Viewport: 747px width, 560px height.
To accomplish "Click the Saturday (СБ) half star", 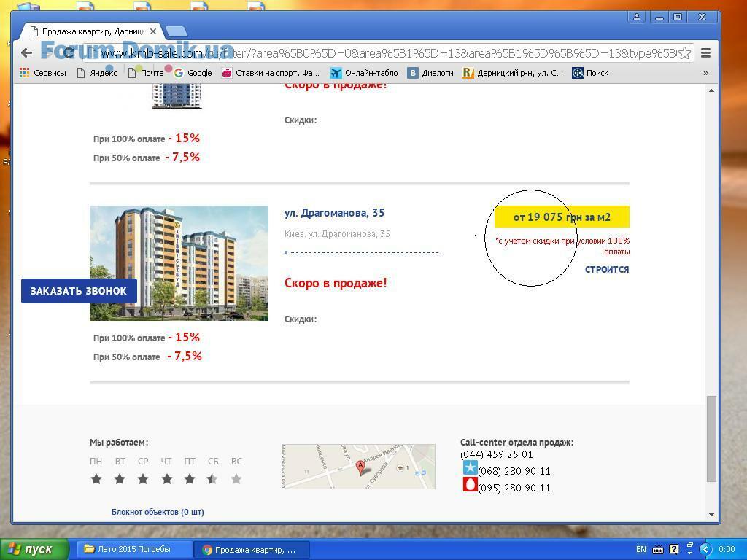I will click(212, 479).
